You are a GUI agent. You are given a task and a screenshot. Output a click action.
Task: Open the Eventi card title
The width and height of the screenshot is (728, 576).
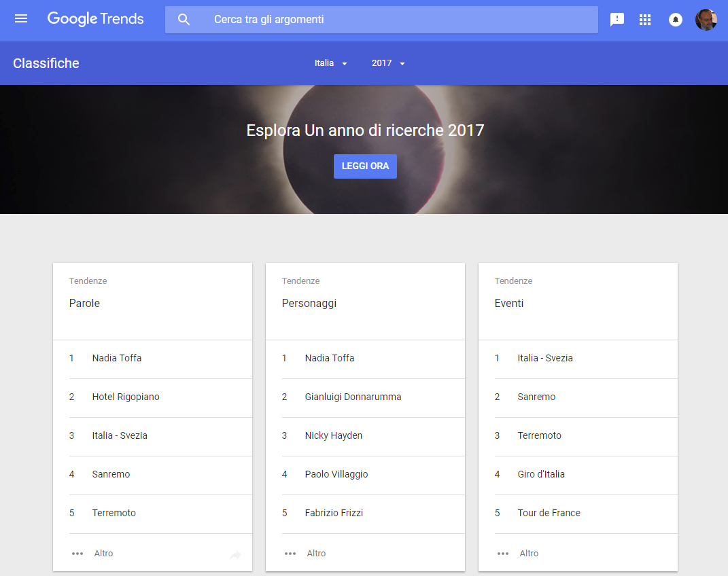pos(509,303)
